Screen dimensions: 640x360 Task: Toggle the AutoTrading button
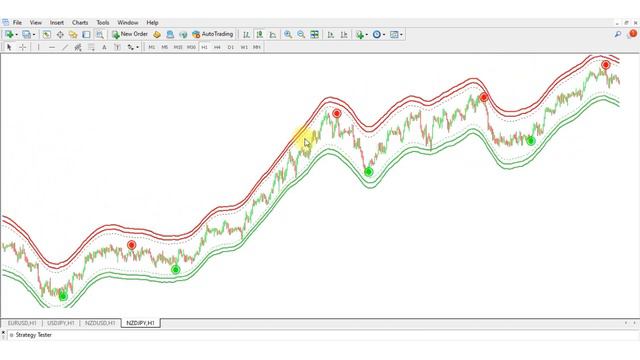click(x=213, y=34)
